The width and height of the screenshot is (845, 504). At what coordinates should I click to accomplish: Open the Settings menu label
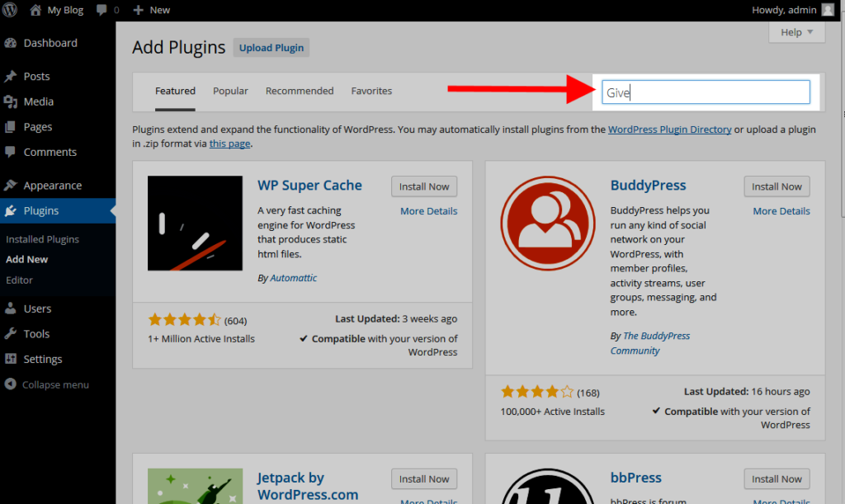click(43, 359)
